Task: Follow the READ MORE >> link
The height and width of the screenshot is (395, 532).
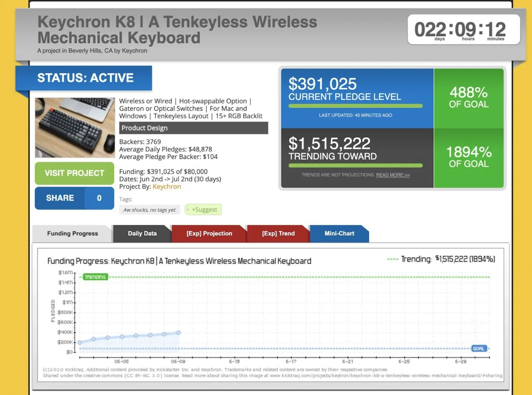Action: 393,175
